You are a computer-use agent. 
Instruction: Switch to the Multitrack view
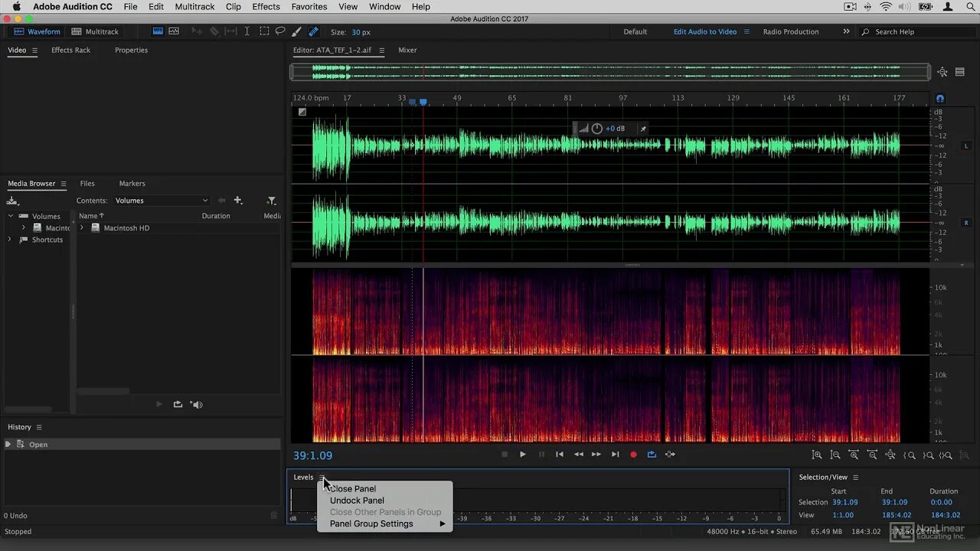[x=95, y=32]
